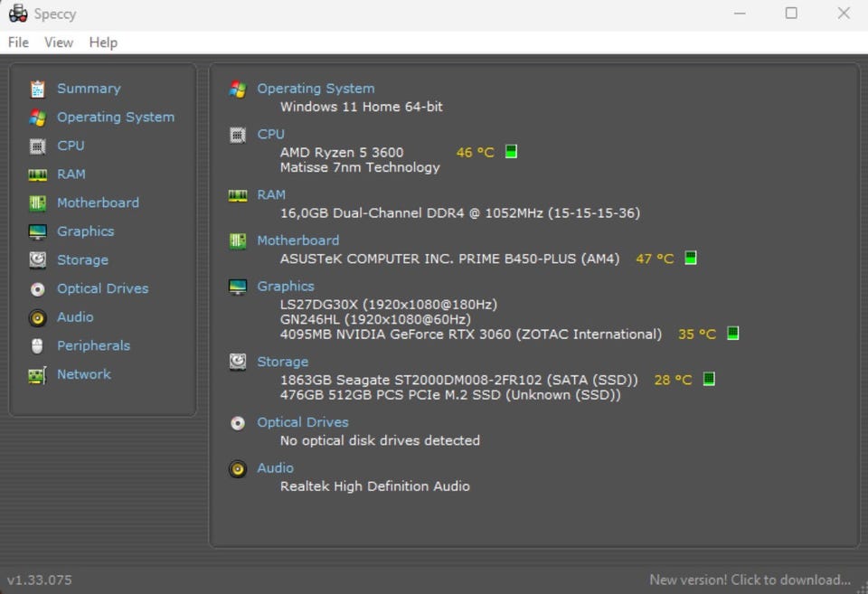Open the Storage heading link in main panel
Viewport: 868px width, 594px height.
282,362
